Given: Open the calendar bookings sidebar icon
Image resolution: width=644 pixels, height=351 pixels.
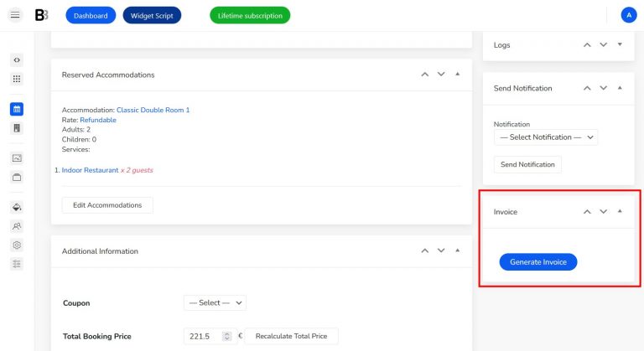Looking at the screenshot, I should [17, 109].
